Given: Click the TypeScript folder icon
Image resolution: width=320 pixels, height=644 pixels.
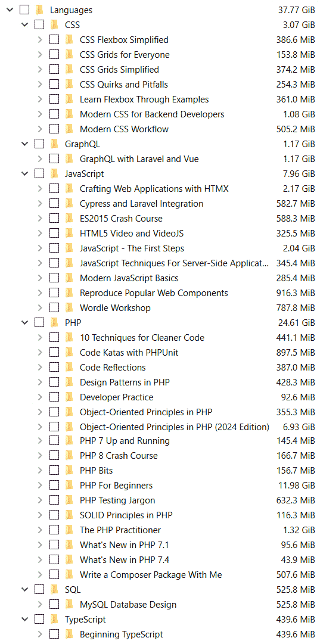Looking at the screenshot, I should click(x=54, y=620).
